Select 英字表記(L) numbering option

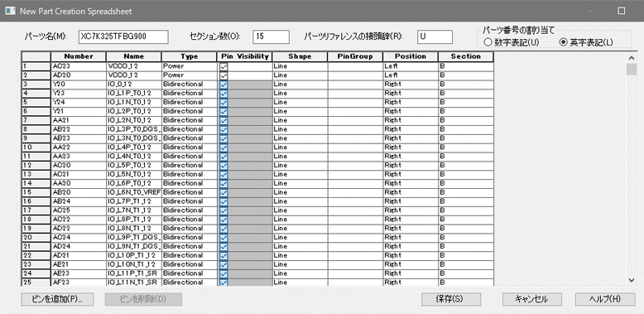587,42
